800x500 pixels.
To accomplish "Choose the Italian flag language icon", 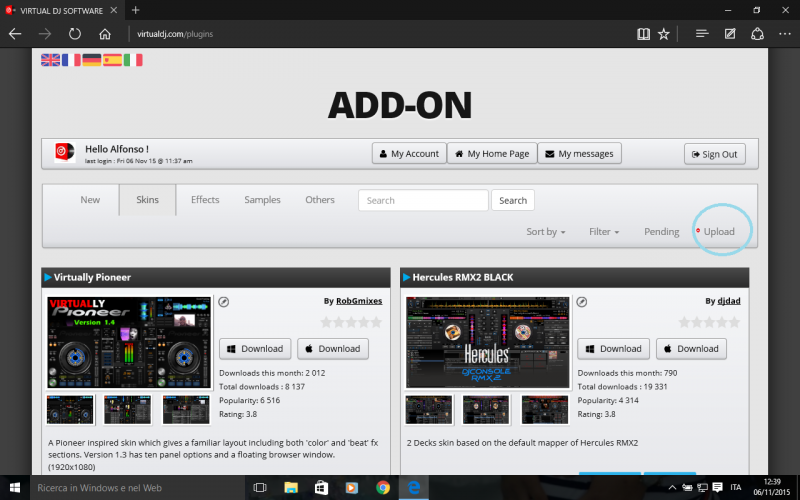I will tap(133, 60).
